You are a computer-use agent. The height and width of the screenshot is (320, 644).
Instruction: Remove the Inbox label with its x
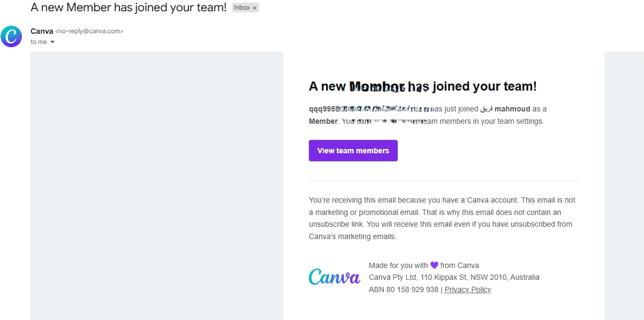pos(255,8)
